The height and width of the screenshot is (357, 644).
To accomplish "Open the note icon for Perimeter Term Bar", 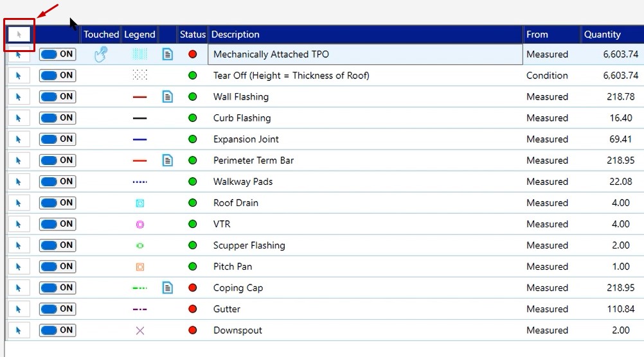I will coord(168,161).
